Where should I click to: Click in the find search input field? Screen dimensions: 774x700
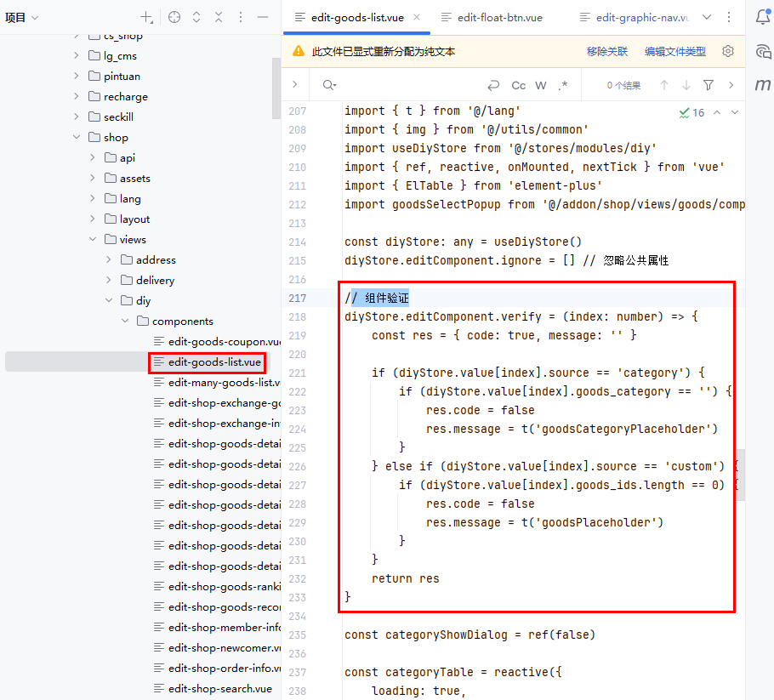[x=408, y=85]
